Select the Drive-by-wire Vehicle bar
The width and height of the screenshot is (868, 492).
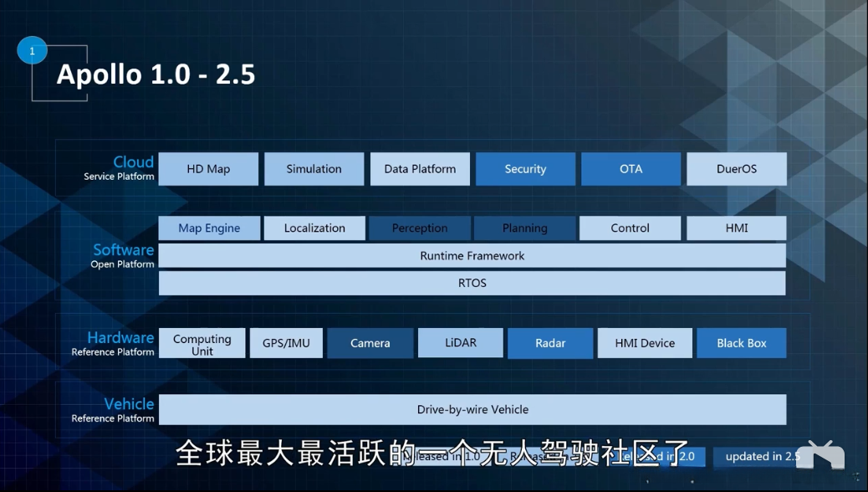tap(472, 409)
